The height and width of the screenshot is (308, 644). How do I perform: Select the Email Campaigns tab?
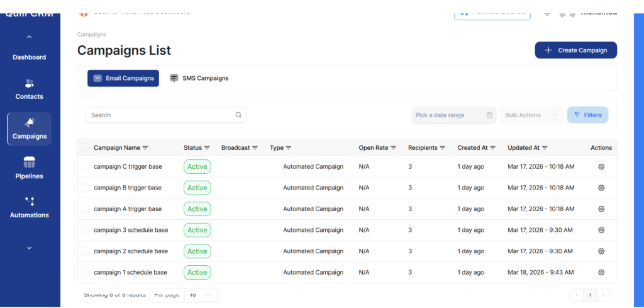(x=123, y=78)
